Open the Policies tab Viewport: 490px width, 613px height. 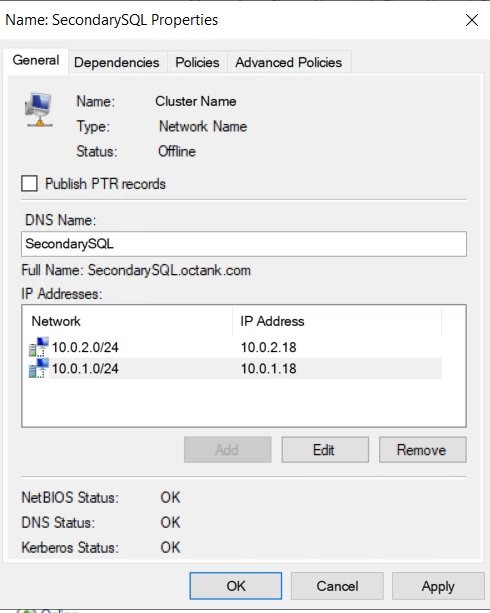[x=197, y=63]
